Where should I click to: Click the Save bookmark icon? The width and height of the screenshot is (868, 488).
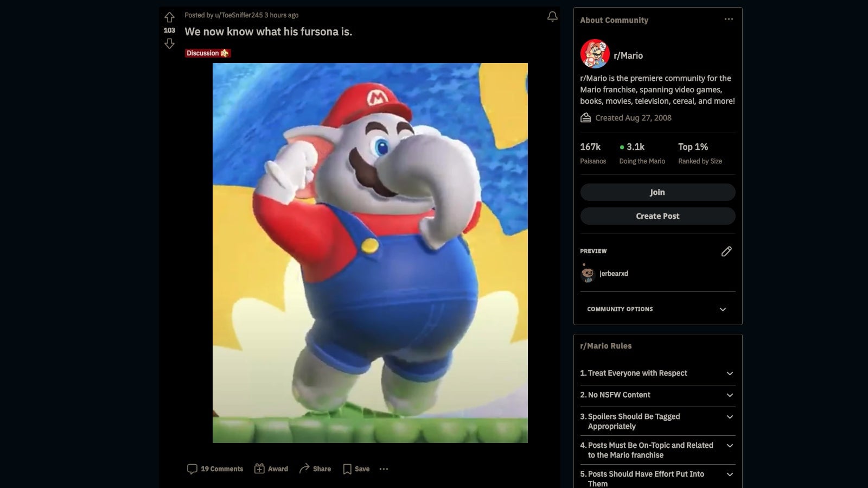pos(347,469)
